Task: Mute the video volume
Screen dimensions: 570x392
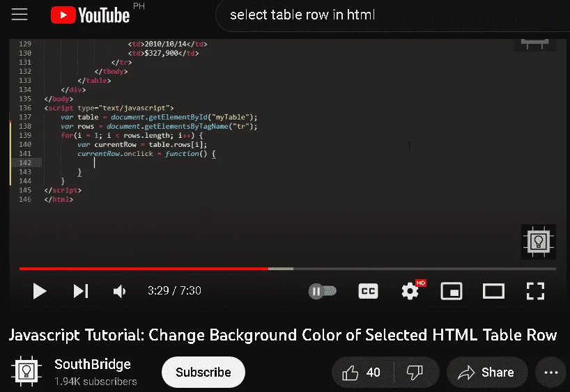Action: [x=119, y=291]
